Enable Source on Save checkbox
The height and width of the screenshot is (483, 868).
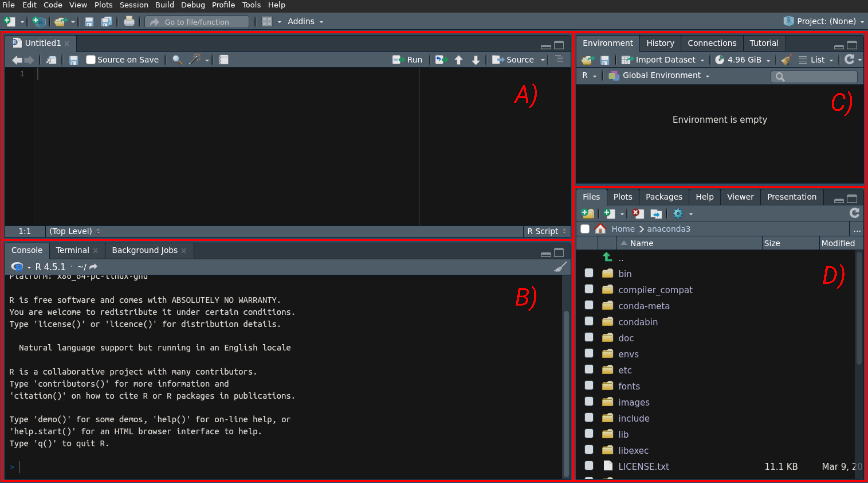pos(90,60)
